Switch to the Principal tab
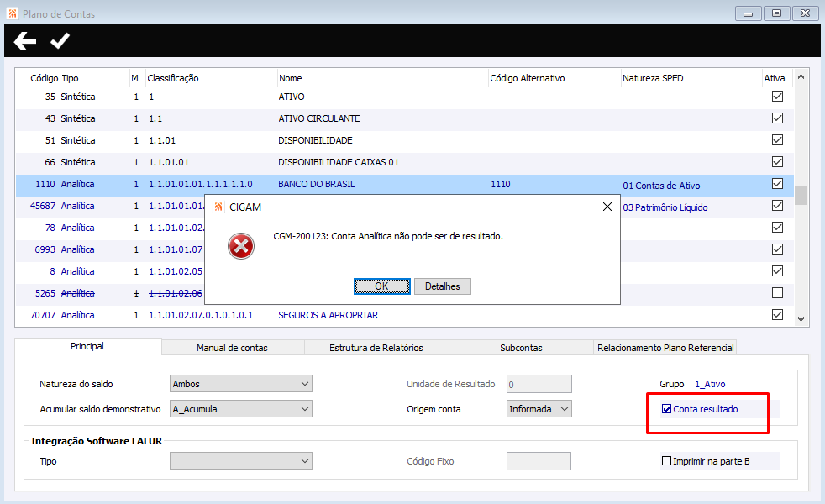Viewport: 825px width, 504px height. coord(87,346)
